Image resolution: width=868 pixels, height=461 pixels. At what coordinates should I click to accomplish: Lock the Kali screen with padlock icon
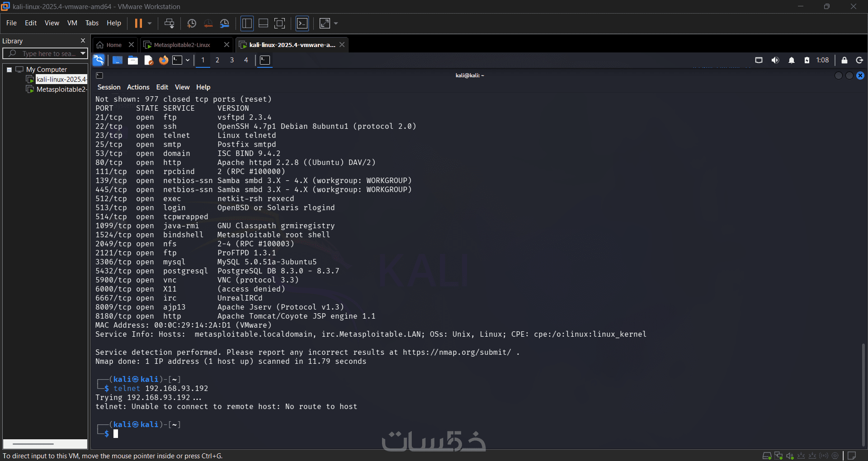tap(844, 60)
